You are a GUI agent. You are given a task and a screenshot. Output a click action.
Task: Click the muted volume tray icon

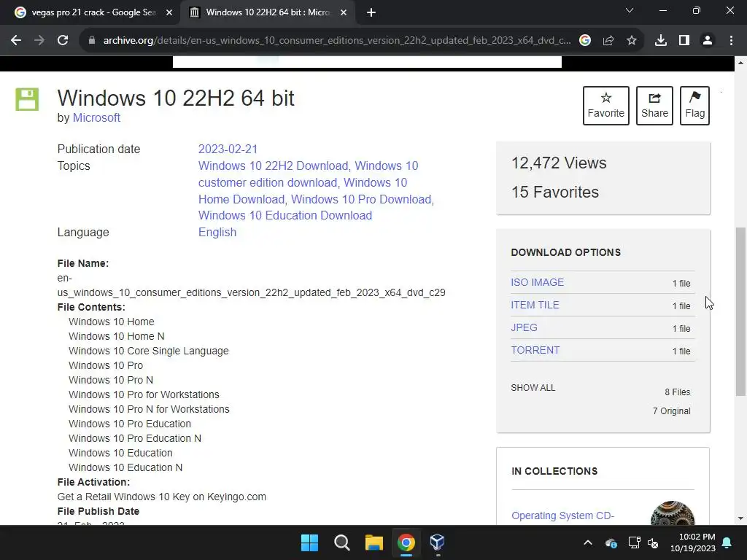click(x=653, y=542)
